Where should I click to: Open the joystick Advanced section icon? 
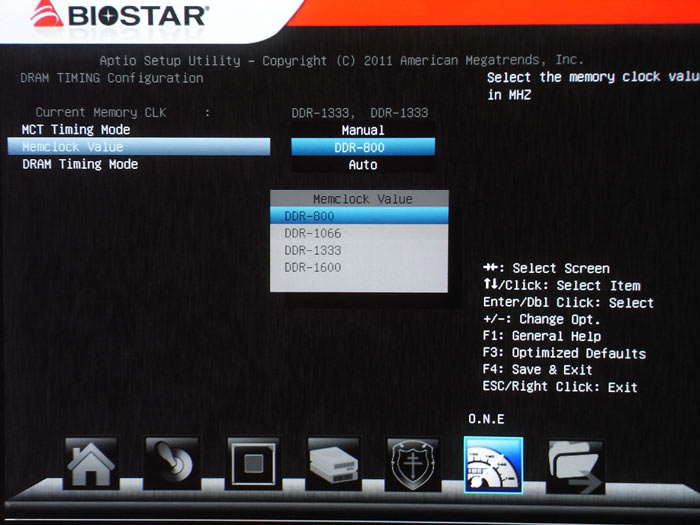pyautogui.click(x=172, y=464)
